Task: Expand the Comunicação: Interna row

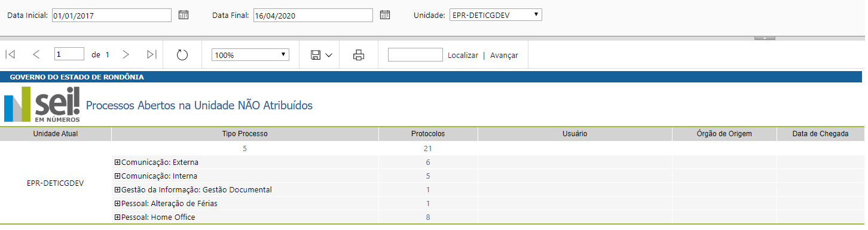Action: click(x=117, y=176)
